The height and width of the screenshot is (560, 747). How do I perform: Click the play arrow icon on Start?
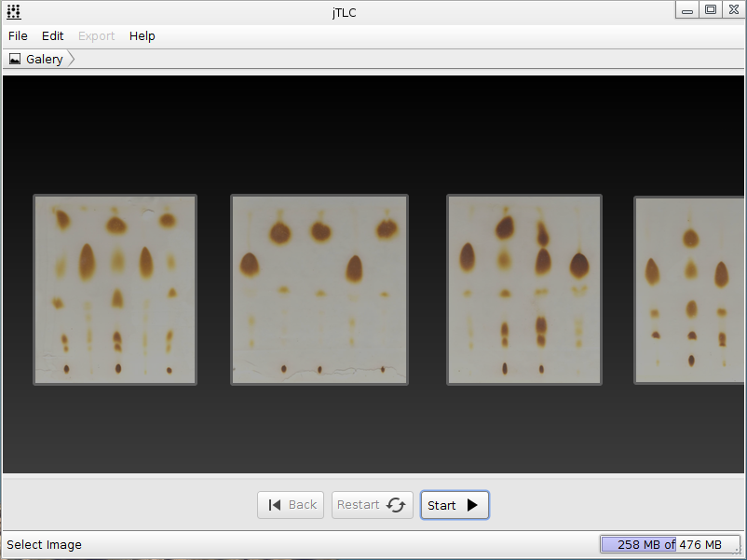pyautogui.click(x=472, y=505)
